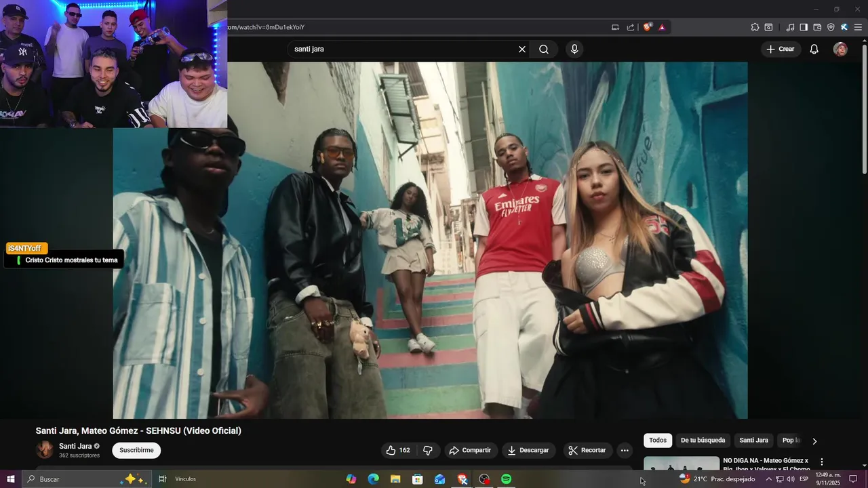Open options menu for NO DIGA NA video
Image resolution: width=868 pixels, height=488 pixels.
click(822, 462)
